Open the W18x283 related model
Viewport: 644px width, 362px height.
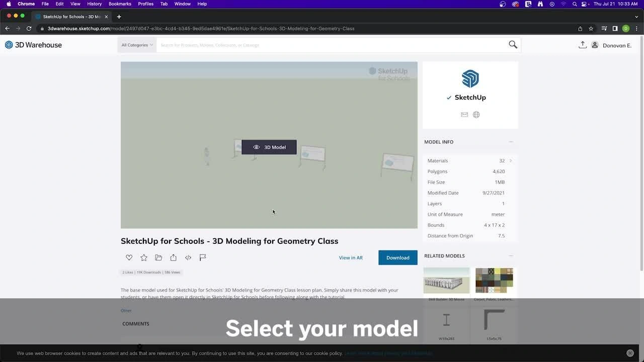click(x=446, y=320)
